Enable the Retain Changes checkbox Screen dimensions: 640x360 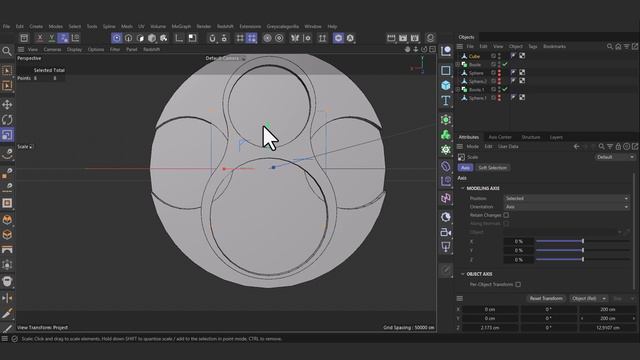click(506, 215)
